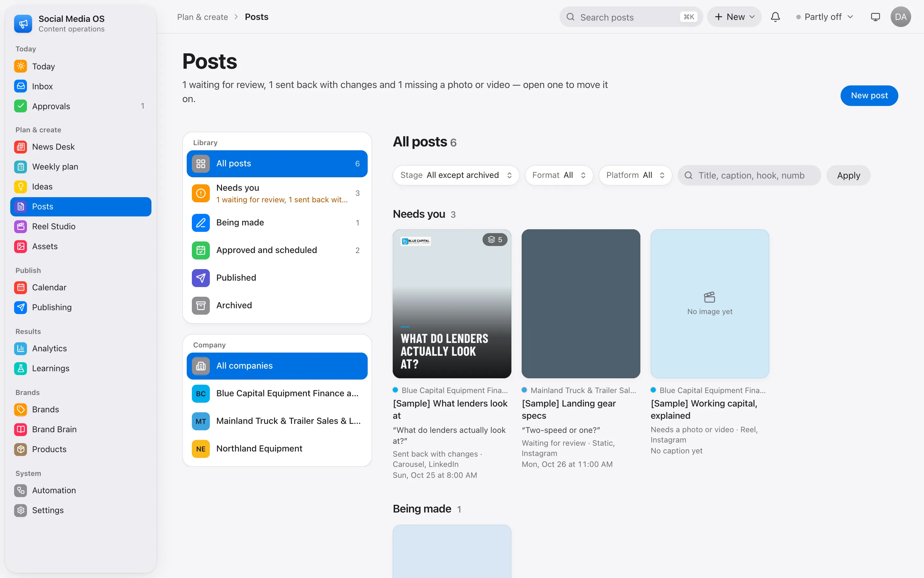924x578 pixels.
Task: Expand the New menu in header
Action: coord(734,17)
